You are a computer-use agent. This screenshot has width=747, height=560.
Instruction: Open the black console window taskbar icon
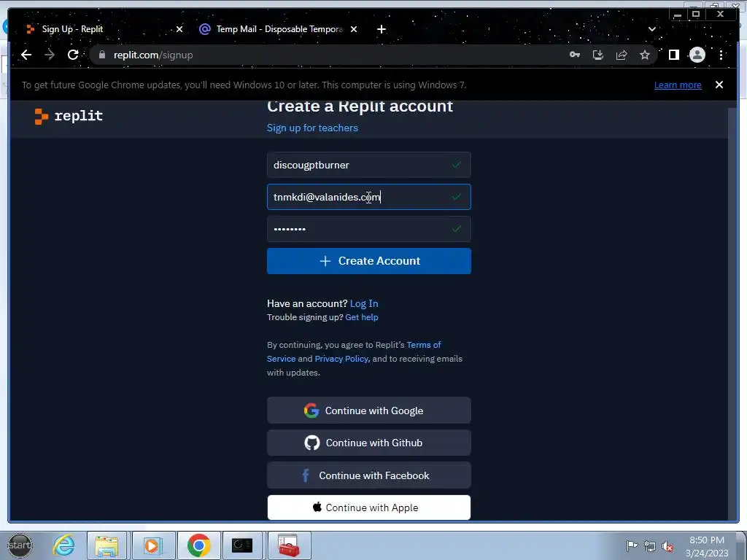(242, 545)
